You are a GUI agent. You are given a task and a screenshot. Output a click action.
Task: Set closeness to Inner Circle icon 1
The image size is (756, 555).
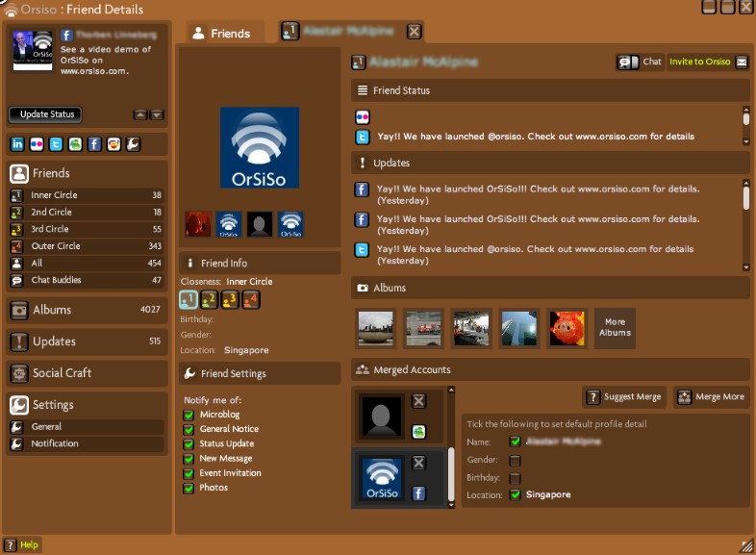pyautogui.click(x=189, y=299)
